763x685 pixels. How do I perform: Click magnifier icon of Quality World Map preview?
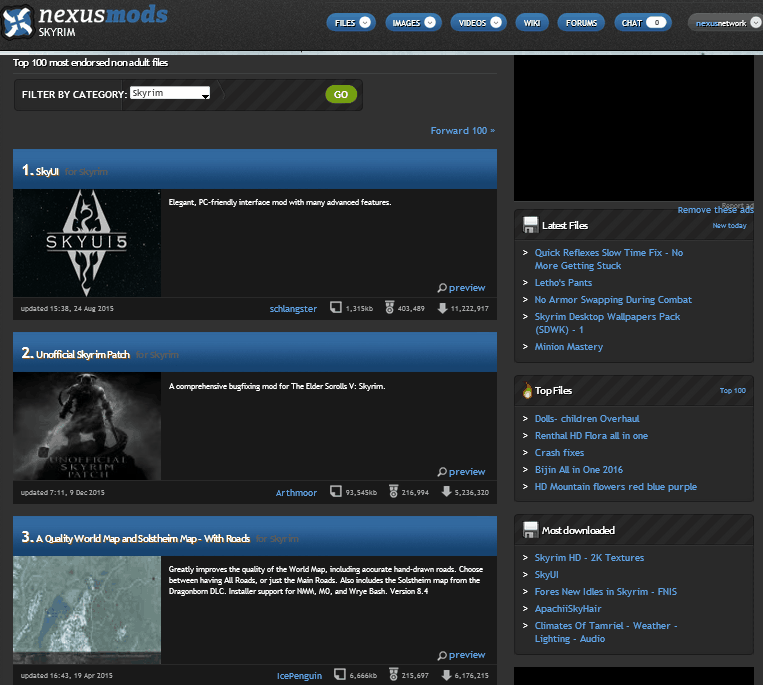[442, 655]
